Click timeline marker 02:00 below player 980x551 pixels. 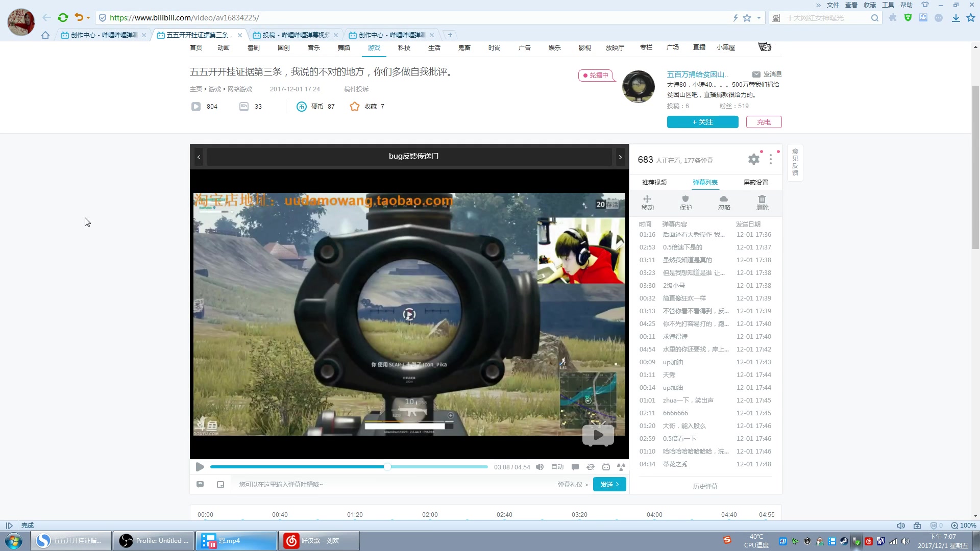pyautogui.click(x=430, y=514)
